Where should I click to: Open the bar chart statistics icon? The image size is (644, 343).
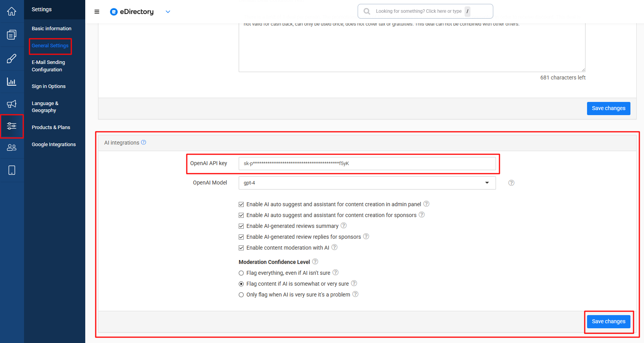[12, 81]
